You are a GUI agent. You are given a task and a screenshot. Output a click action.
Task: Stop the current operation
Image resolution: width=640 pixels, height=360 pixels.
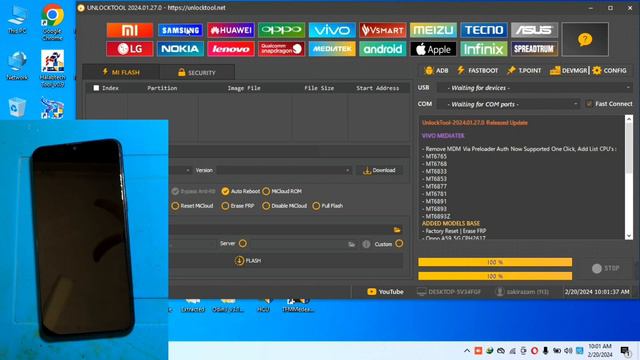tap(606, 268)
